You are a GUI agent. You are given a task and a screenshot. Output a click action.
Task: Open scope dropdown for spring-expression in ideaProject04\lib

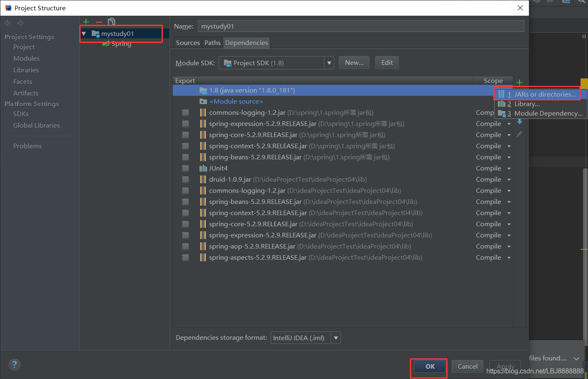tap(509, 235)
